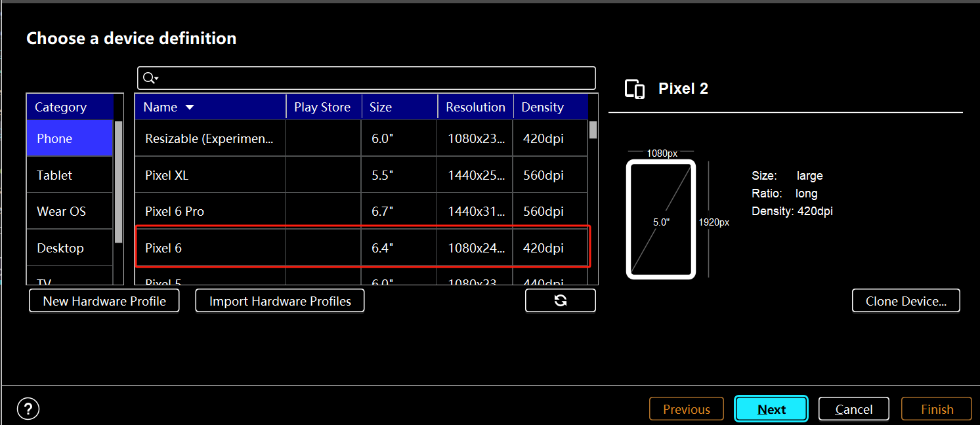Select the Wear OS category
The image size is (980, 425).
coord(70,211)
